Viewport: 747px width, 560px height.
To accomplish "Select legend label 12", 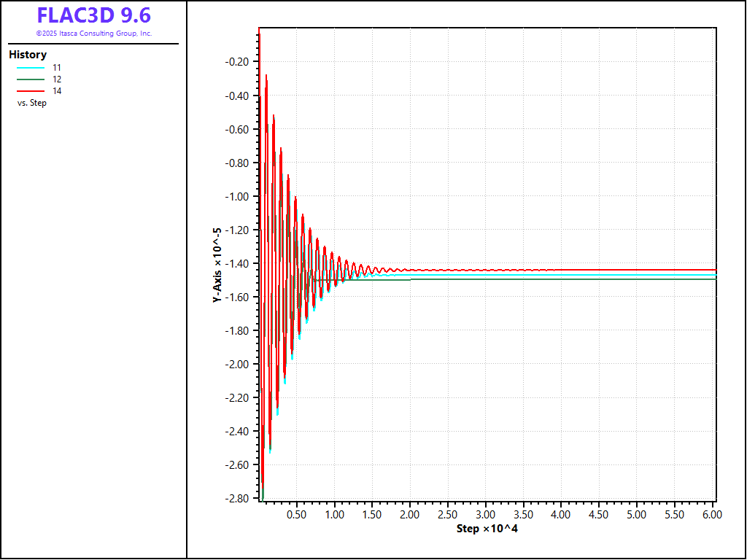I will click(x=57, y=79).
